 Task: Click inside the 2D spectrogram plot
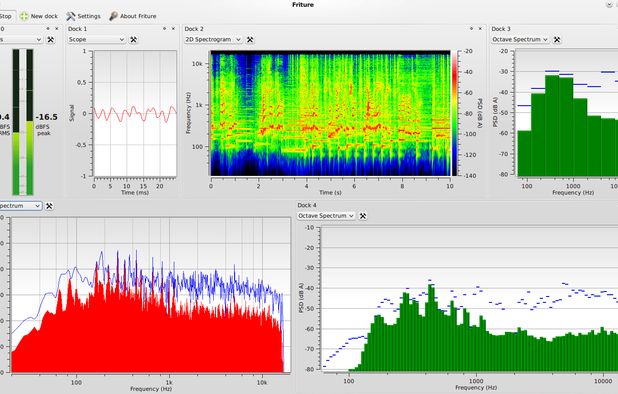point(330,113)
